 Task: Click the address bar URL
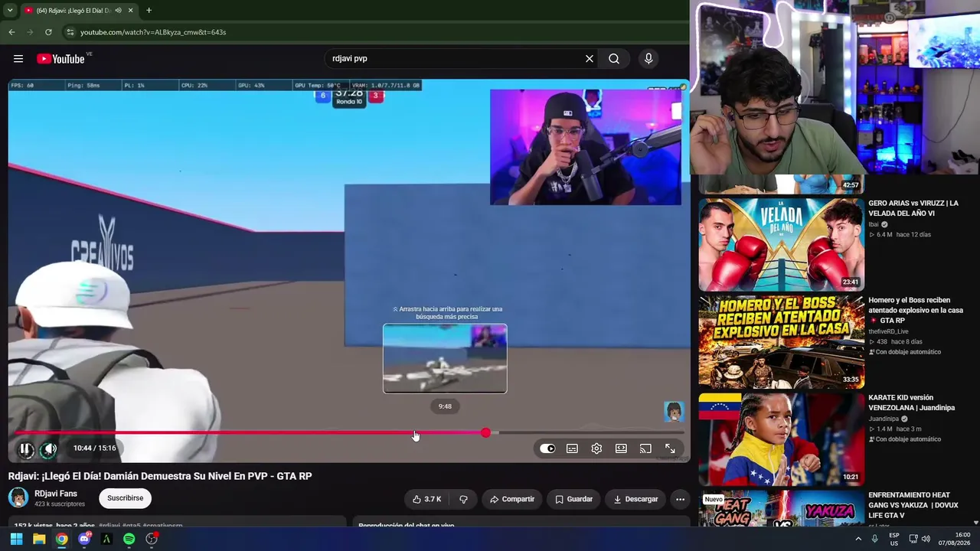(153, 32)
